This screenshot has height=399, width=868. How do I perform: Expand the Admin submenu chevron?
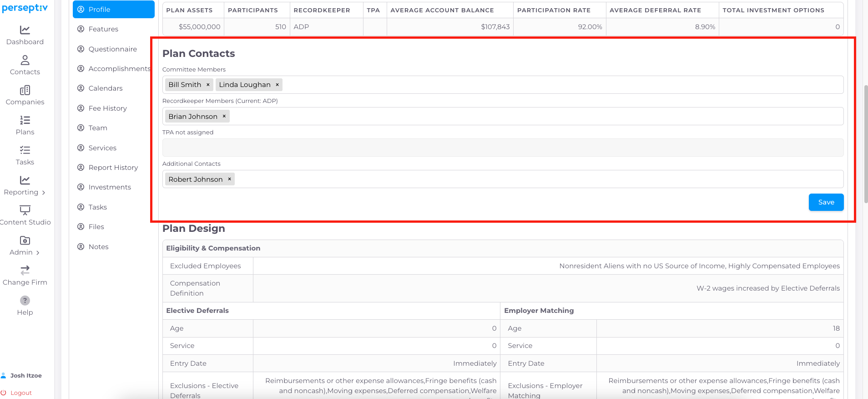pyautogui.click(x=38, y=253)
